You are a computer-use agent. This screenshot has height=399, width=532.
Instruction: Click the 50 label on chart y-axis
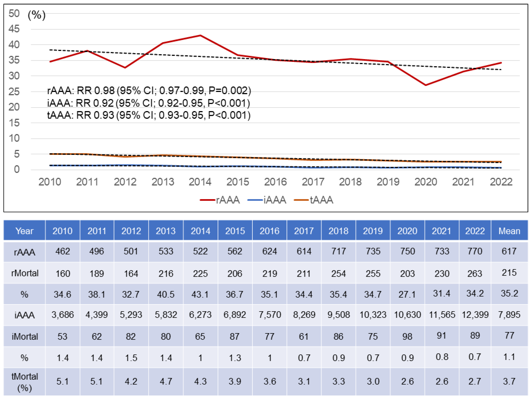[14, 14]
